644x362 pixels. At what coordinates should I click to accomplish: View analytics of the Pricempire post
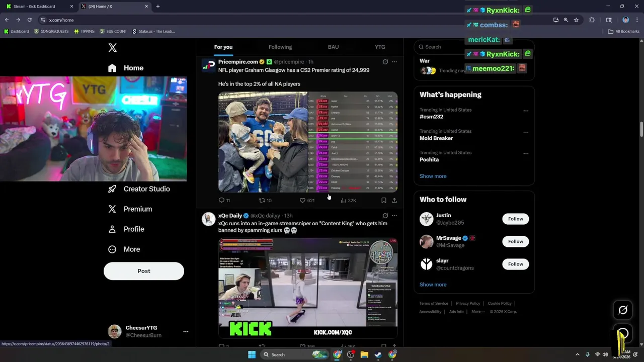[348, 200]
